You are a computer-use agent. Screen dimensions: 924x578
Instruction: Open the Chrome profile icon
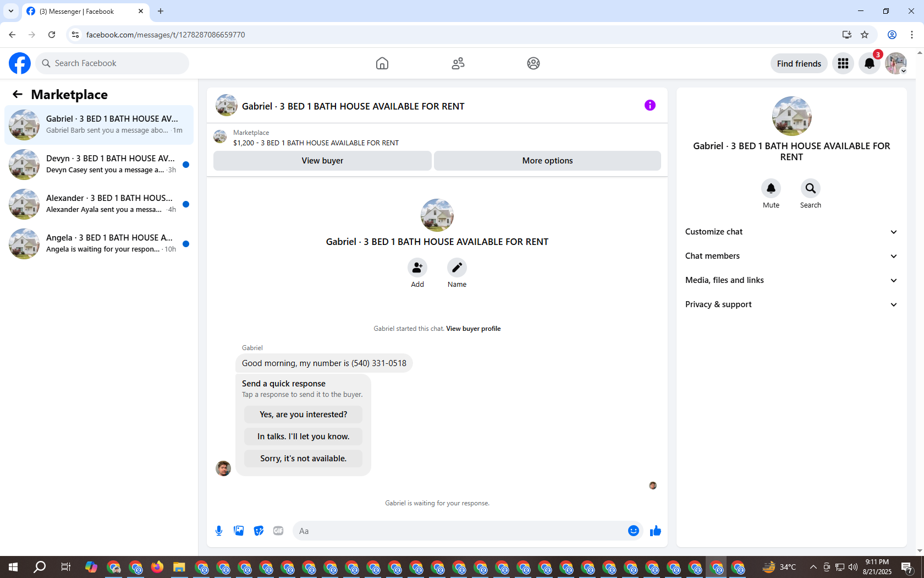(892, 35)
